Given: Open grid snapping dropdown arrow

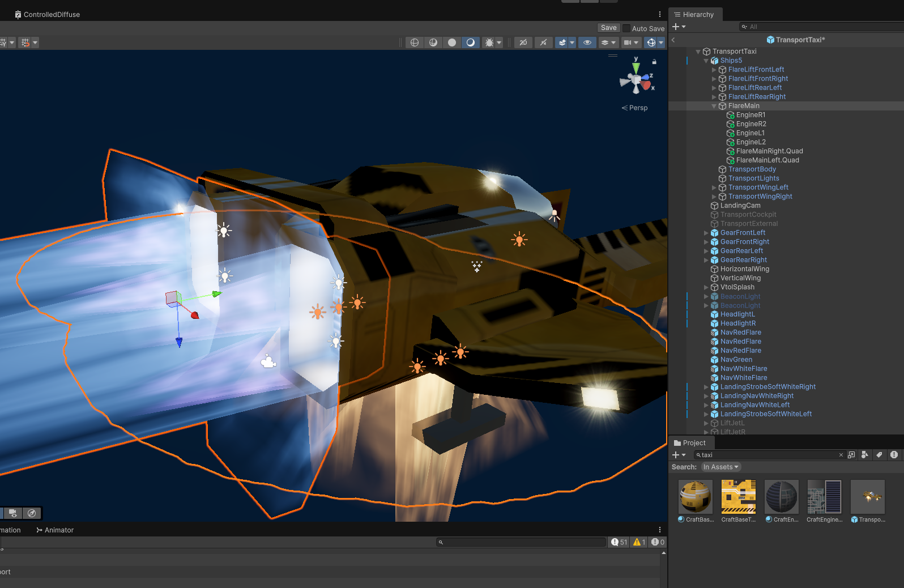Looking at the screenshot, I should pos(35,42).
